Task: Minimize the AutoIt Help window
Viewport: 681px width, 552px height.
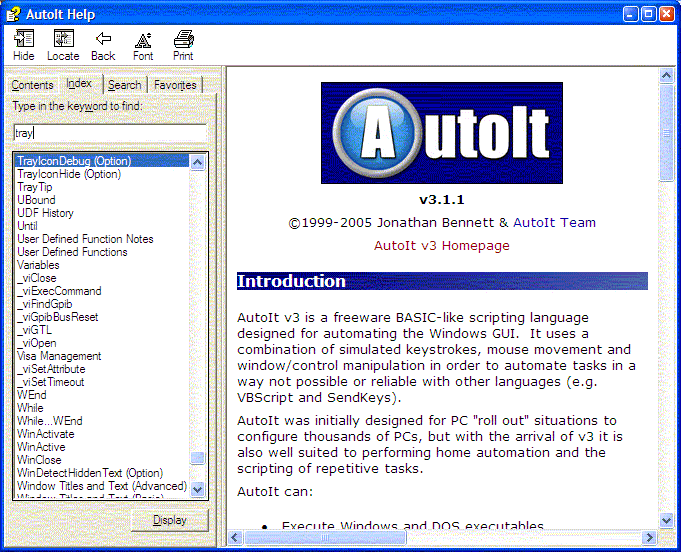Action: pyautogui.click(x=630, y=14)
